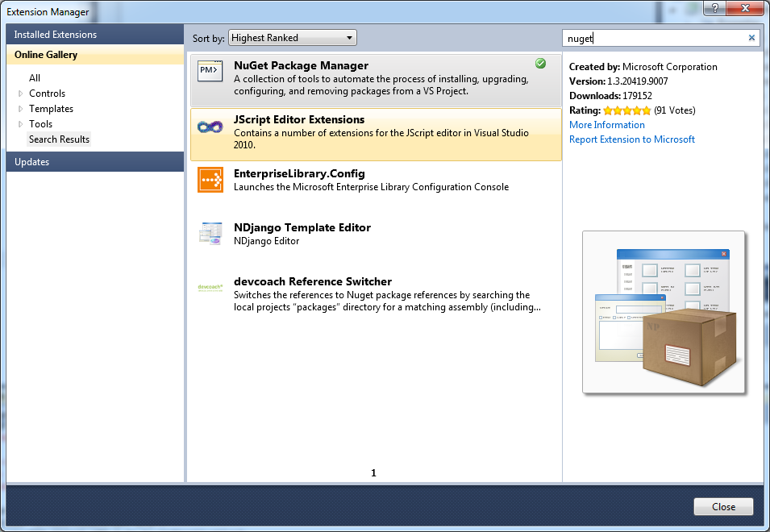This screenshot has height=532, width=770.
Task: Select the devcoach Reference Switcher title
Action: (313, 281)
